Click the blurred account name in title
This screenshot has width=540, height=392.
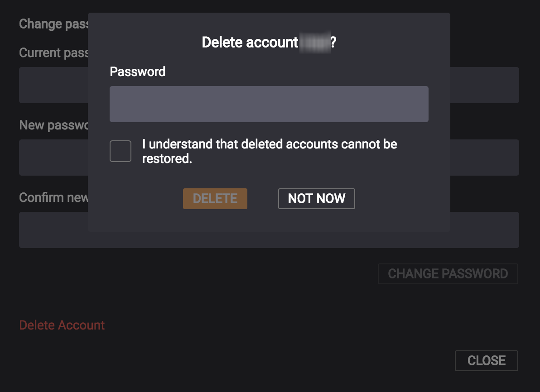click(x=314, y=43)
